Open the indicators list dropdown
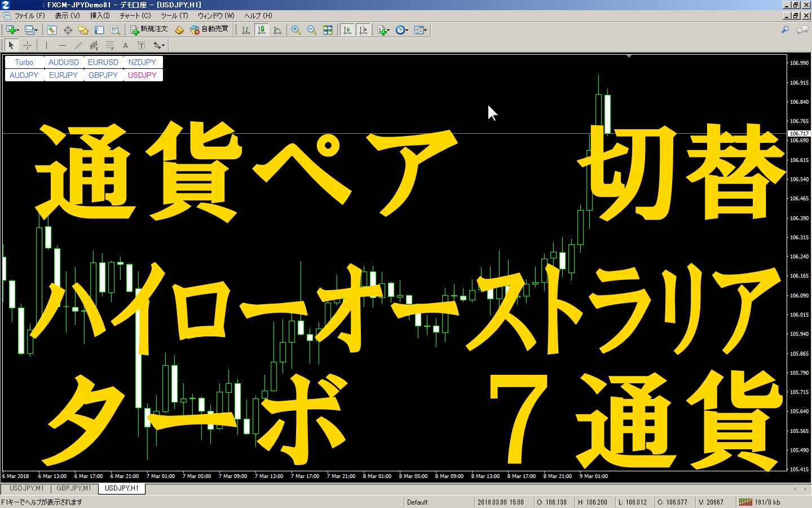Screen dimensions: 812x508 [383, 30]
